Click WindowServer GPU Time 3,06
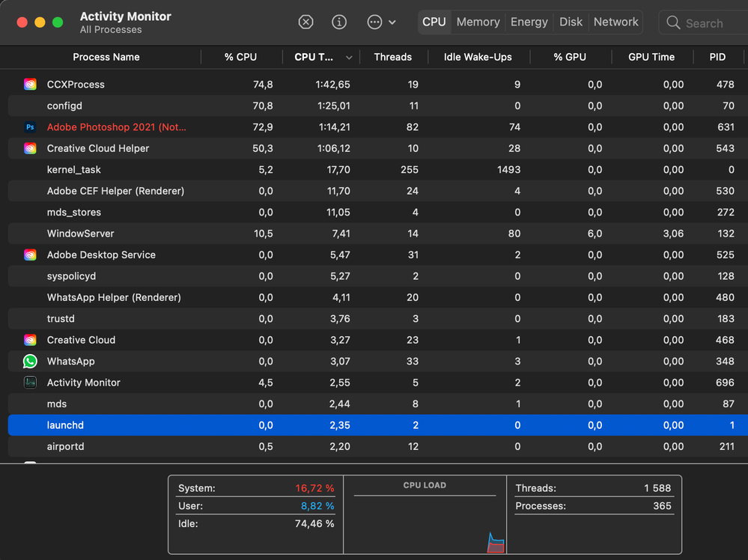 [x=673, y=234]
